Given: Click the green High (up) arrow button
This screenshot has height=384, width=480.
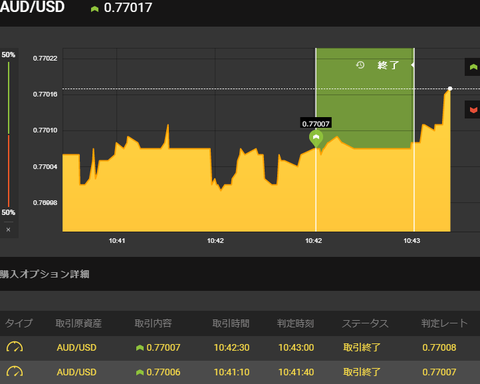Looking at the screenshot, I should [x=473, y=67].
